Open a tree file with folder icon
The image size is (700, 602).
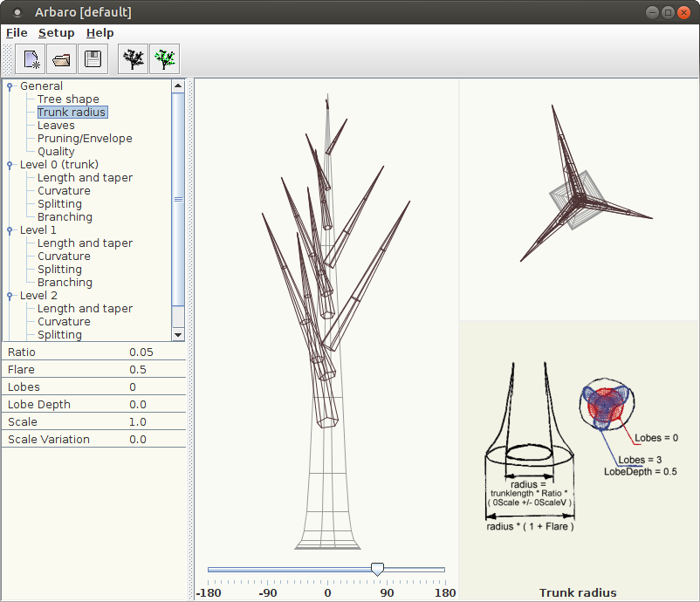pos(62,59)
